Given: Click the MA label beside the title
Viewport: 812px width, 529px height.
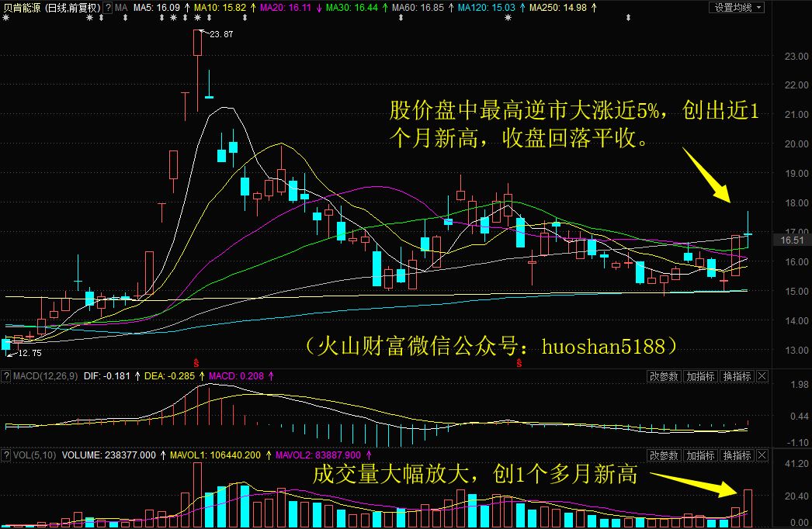Looking at the screenshot, I should pyautogui.click(x=121, y=8).
